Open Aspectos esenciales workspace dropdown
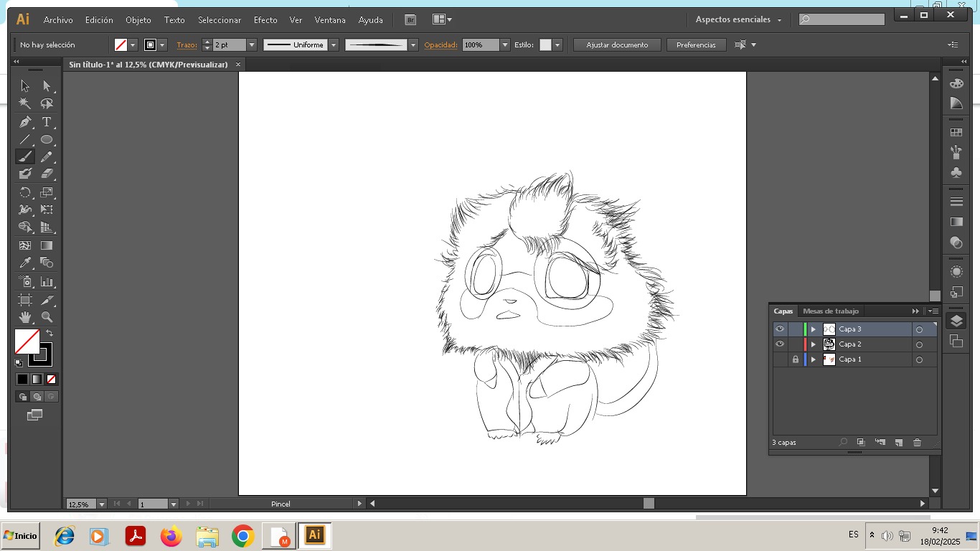 (x=739, y=19)
